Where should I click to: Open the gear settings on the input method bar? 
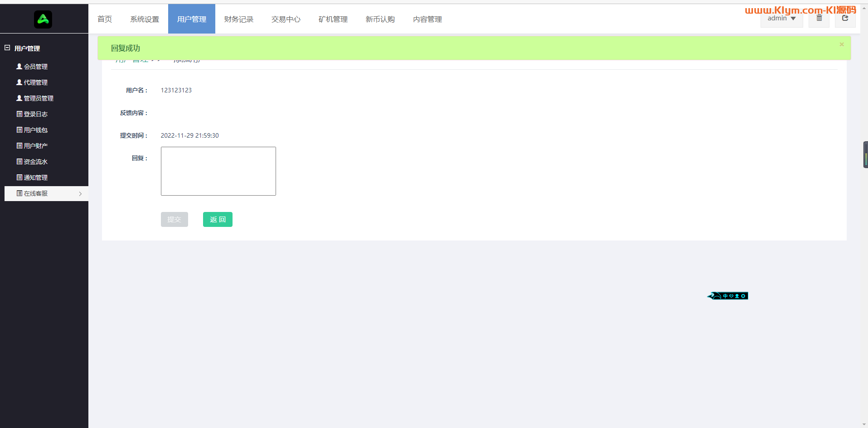[x=743, y=296]
